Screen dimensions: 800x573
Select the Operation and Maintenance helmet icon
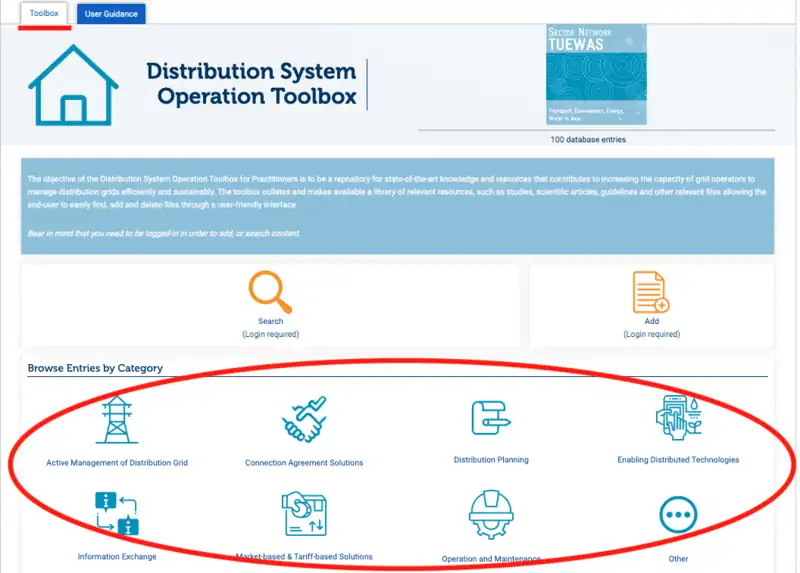(491, 514)
